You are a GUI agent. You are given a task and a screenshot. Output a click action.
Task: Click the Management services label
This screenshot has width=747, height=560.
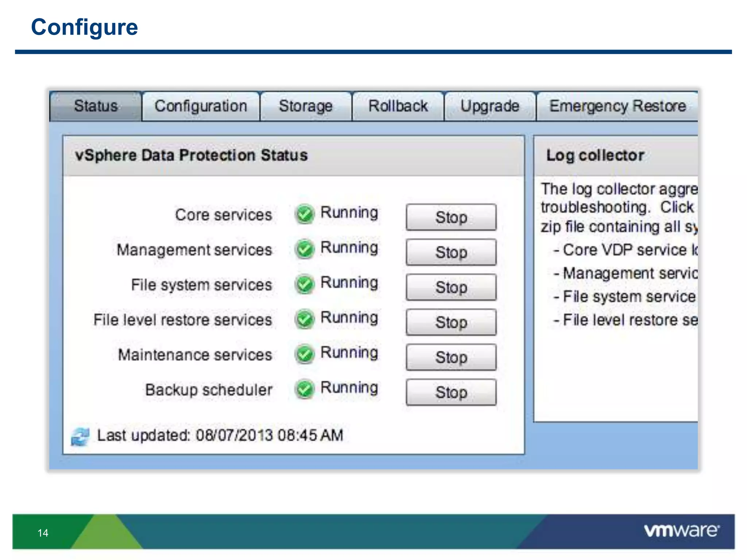pyautogui.click(x=194, y=250)
